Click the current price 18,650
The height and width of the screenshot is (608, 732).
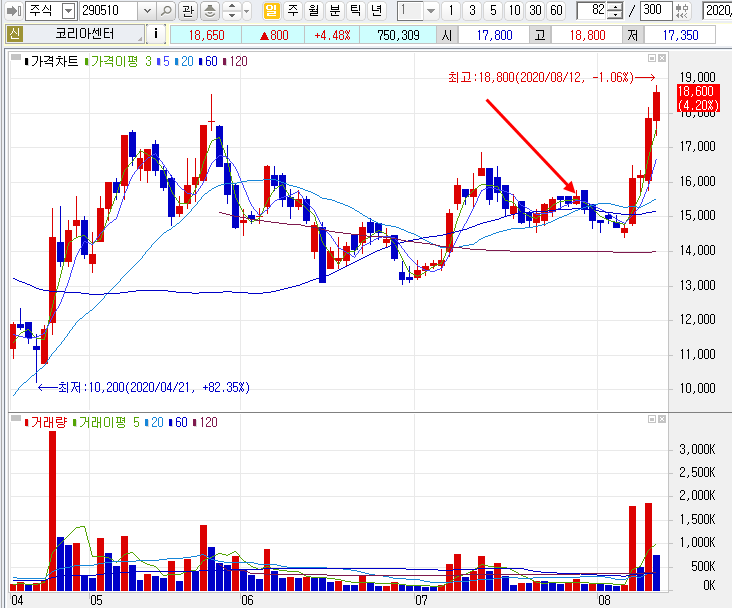(x=206, y=35)
